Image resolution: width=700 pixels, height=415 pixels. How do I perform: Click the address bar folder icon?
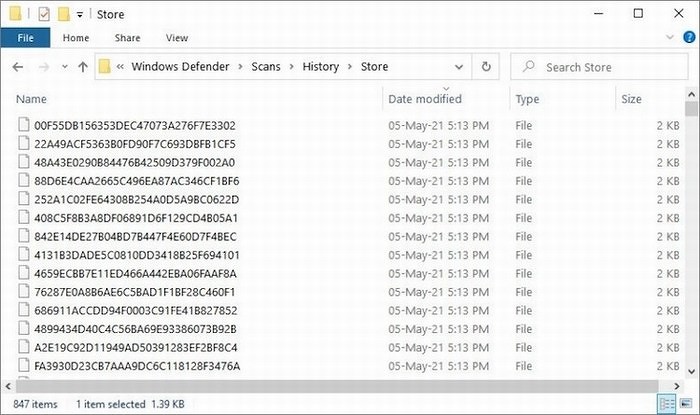tap(104, 66)
